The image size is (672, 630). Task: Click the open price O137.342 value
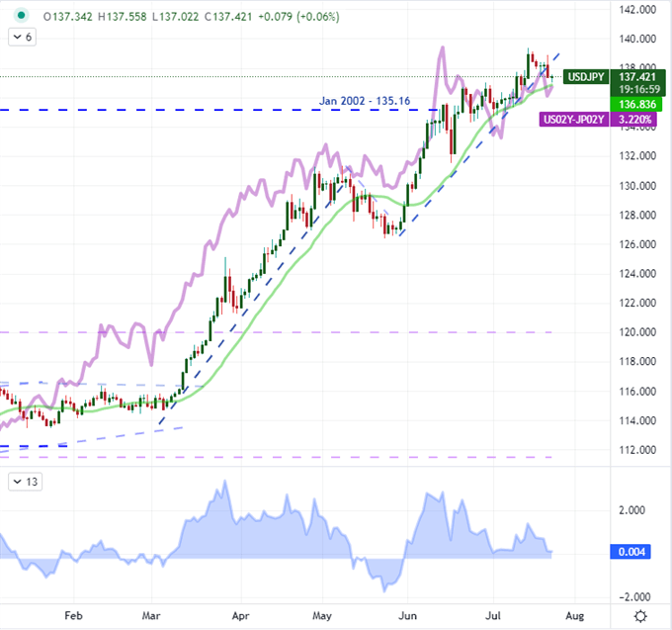(68, 17)
